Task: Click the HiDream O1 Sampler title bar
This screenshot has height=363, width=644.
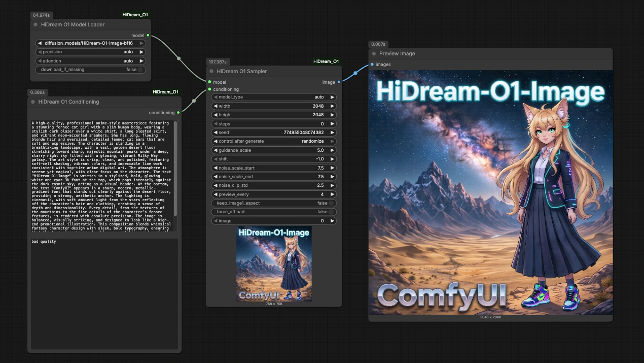Action: (x=274, y=72)
